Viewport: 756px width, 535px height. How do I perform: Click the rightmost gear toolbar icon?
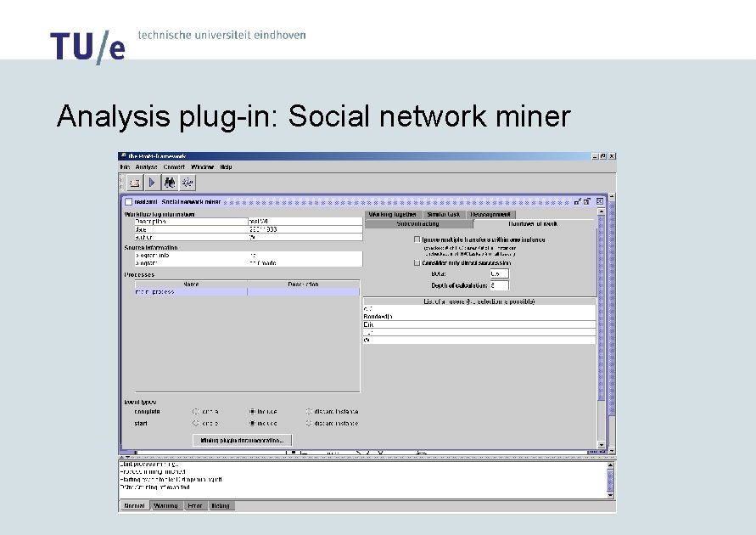(188, 182)
